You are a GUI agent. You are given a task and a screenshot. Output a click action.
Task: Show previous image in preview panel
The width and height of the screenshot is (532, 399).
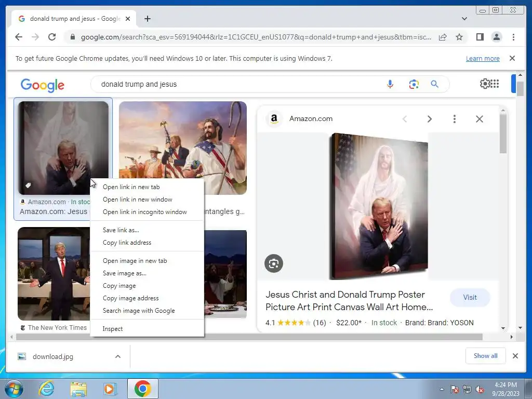tap(404, 119)
